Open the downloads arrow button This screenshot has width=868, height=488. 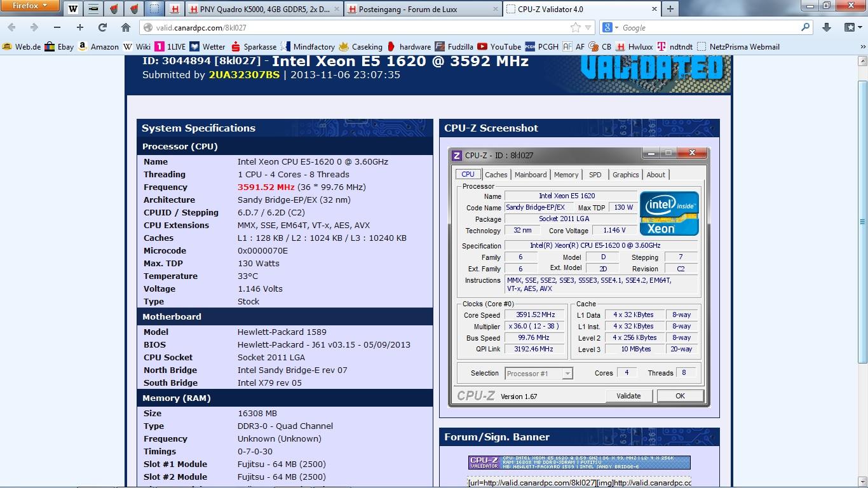click(827, 27)
